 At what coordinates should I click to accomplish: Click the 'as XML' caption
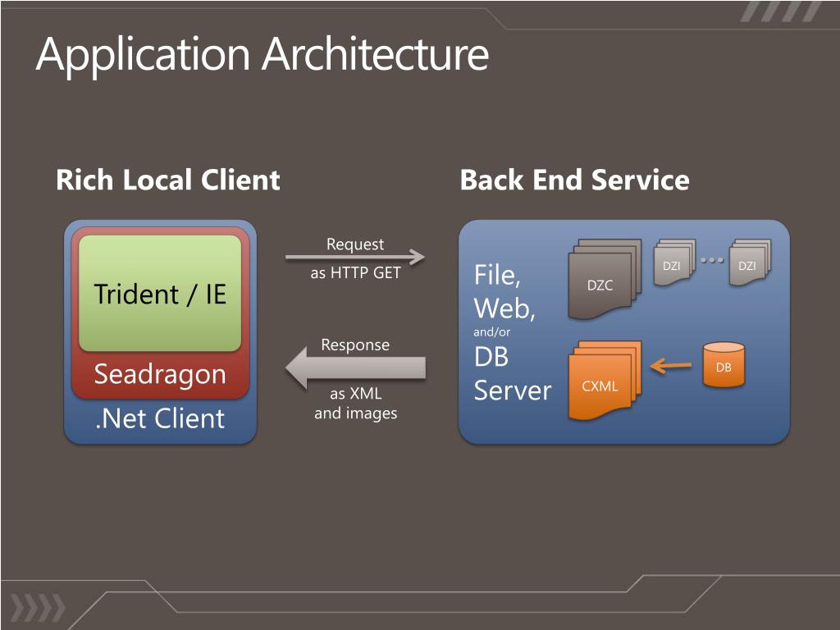click(x=356, y=394)
